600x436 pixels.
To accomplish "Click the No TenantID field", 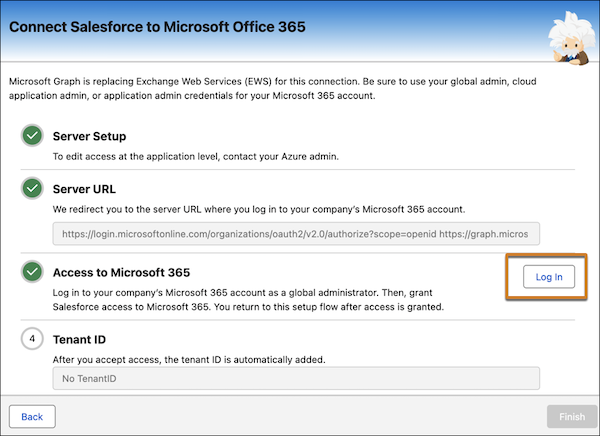I will point(296,378).
